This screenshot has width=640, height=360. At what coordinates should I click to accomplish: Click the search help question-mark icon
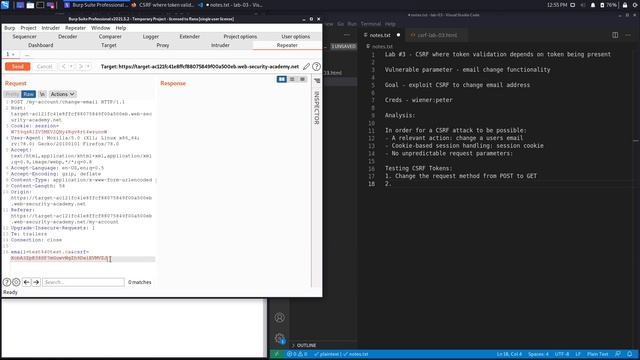click(x=7, y=282)
